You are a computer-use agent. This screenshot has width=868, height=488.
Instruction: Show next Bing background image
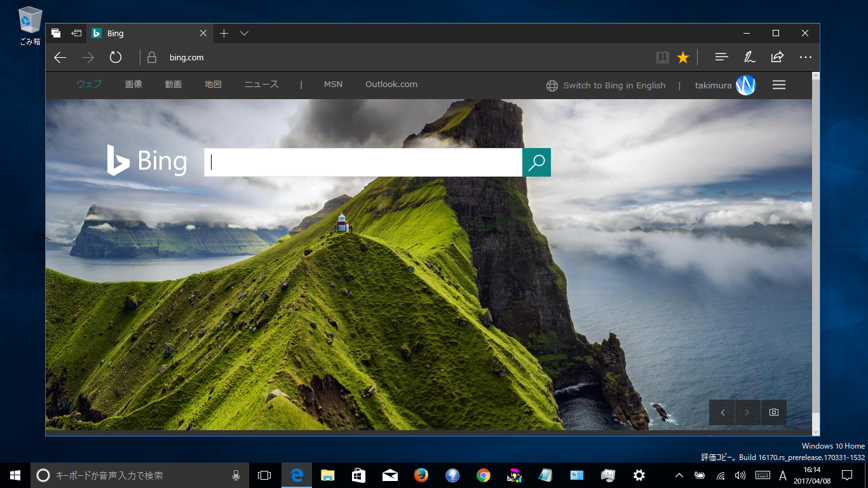tap(747, 412)
